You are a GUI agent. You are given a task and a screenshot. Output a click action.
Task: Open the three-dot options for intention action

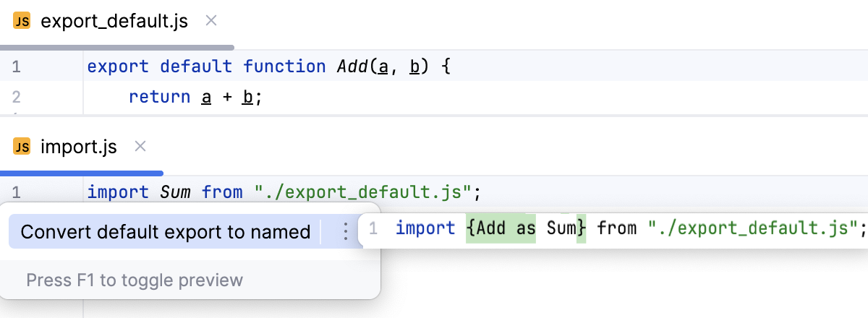click(346, 232)
